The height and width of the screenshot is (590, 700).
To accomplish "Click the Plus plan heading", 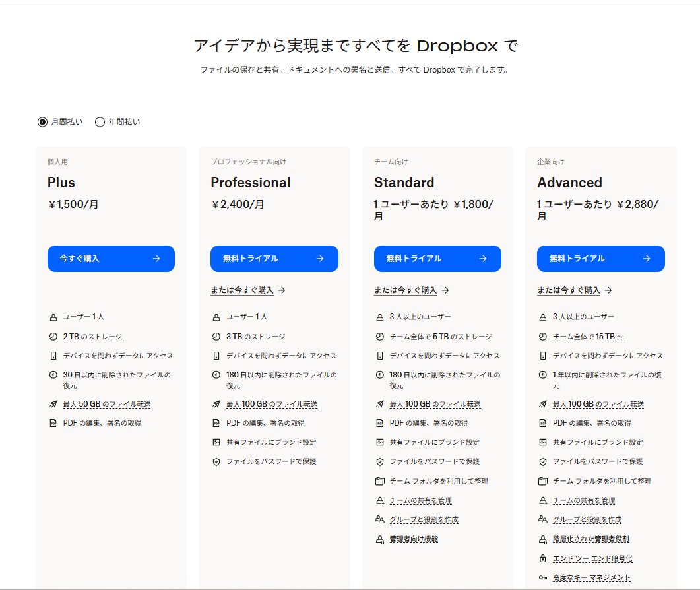I will 61,183.
